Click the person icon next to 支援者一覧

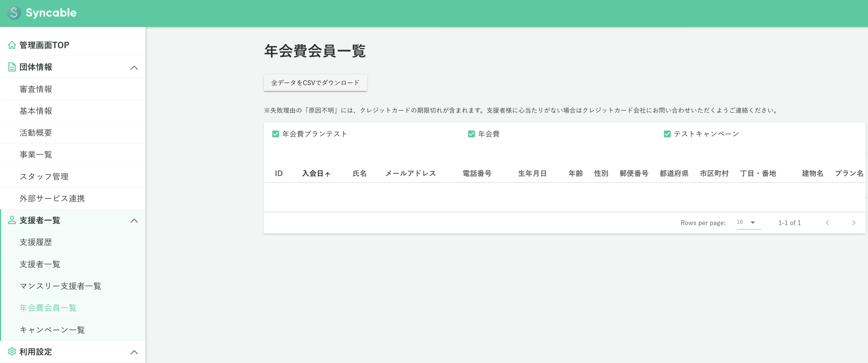(12, 220)
